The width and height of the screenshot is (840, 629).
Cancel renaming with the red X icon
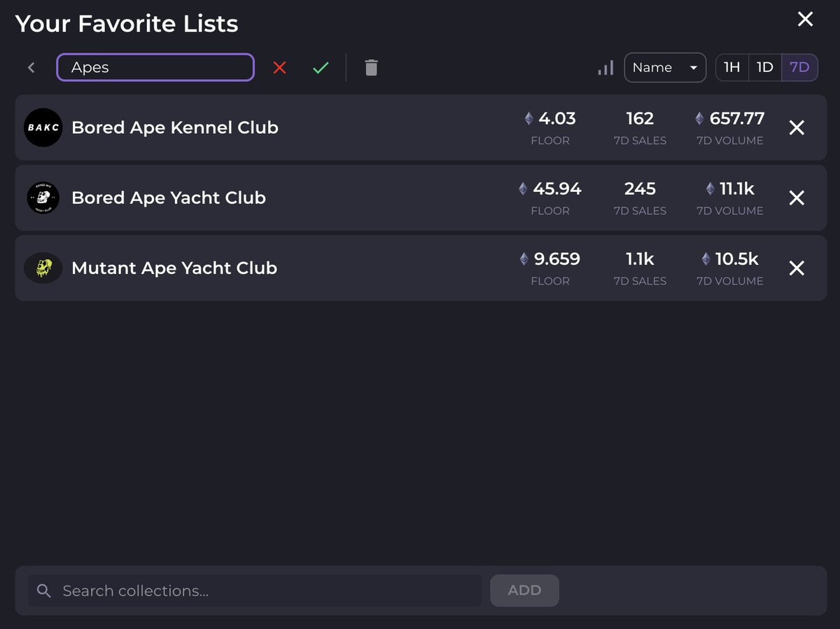(280, 67)
